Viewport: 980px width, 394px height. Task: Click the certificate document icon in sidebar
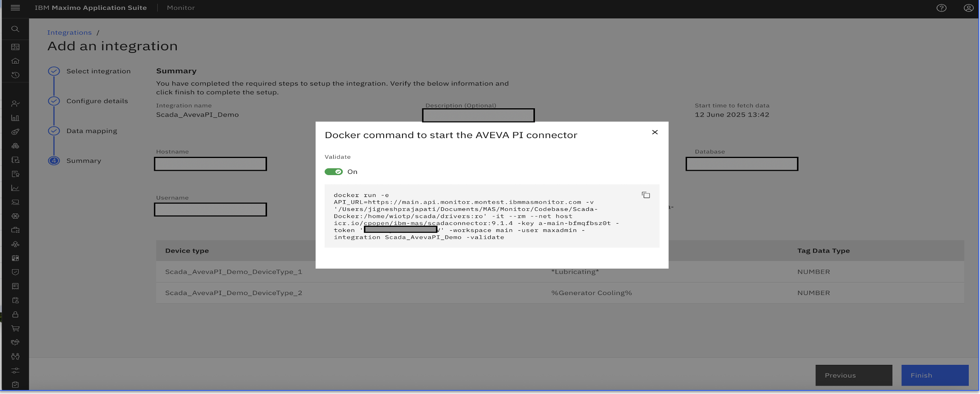15,174
